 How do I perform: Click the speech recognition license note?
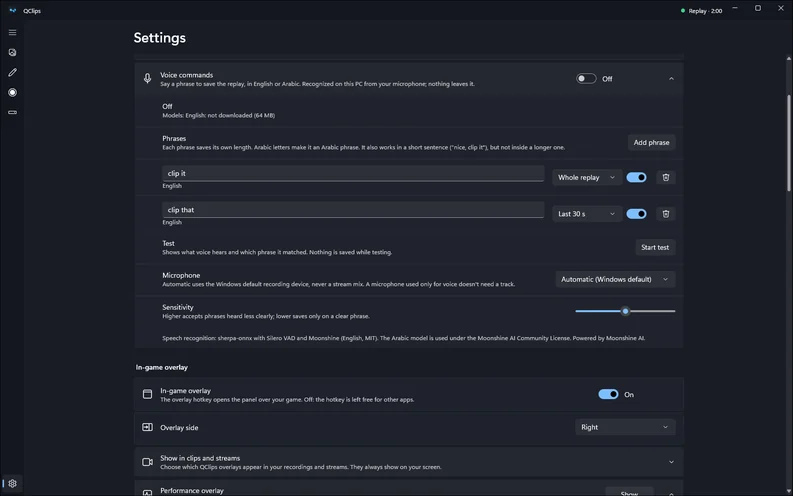pos(403,338)
